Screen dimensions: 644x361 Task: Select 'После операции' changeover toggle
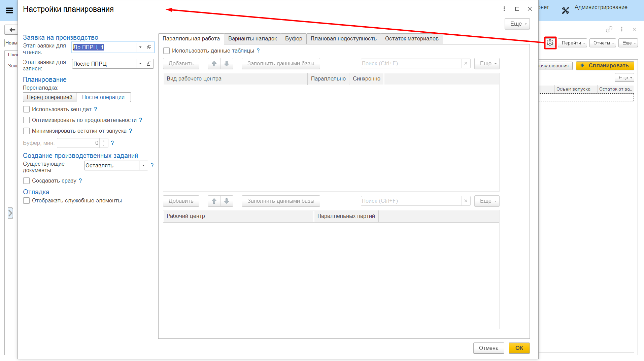click(103, 97)
